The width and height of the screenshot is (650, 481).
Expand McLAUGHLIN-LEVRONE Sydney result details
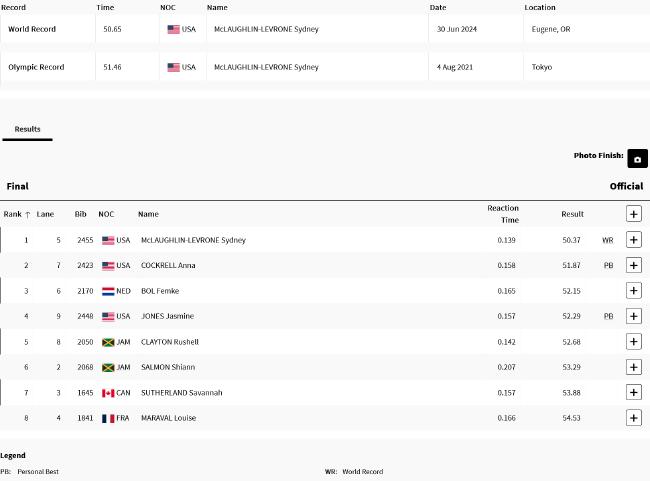(x=633, y=240)
